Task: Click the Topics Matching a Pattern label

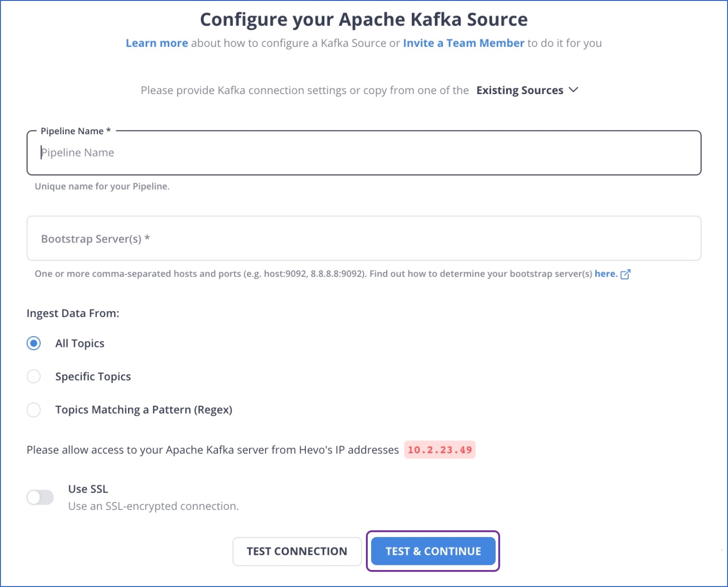Action: 144,410
